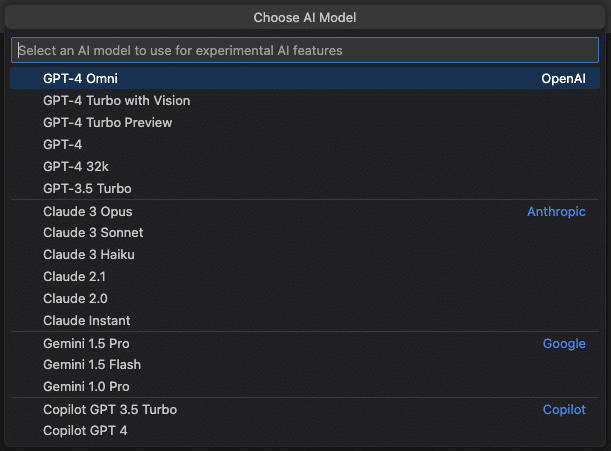
Task: Select the plain GPT-4 entry
Action: [305, 145]
